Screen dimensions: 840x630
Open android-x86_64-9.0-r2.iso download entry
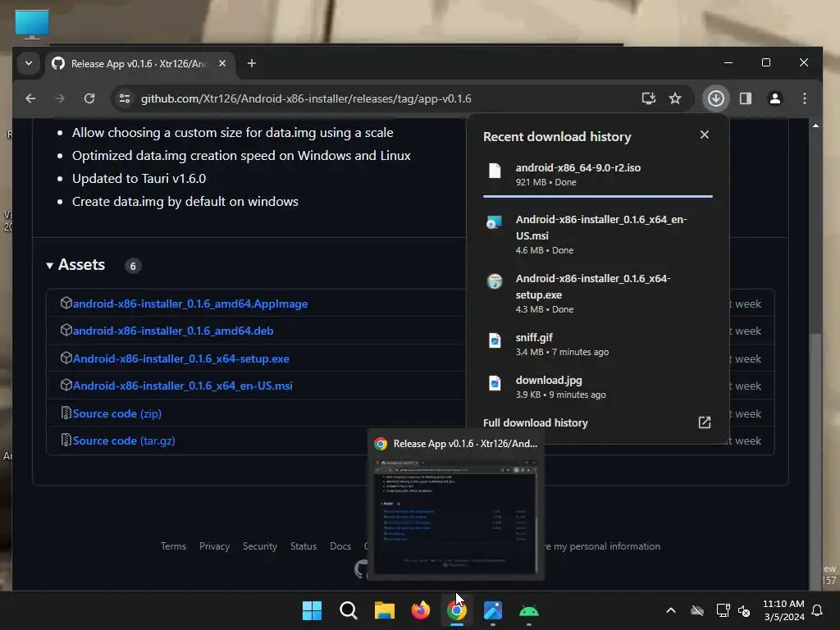597,175
